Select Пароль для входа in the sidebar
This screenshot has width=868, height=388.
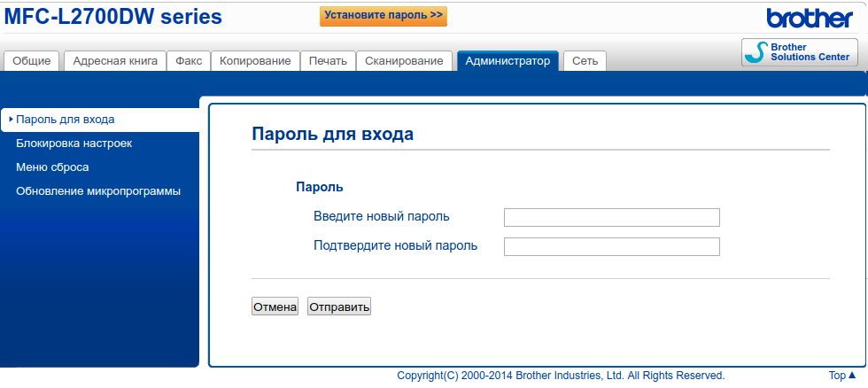click(x=66, y=120)
